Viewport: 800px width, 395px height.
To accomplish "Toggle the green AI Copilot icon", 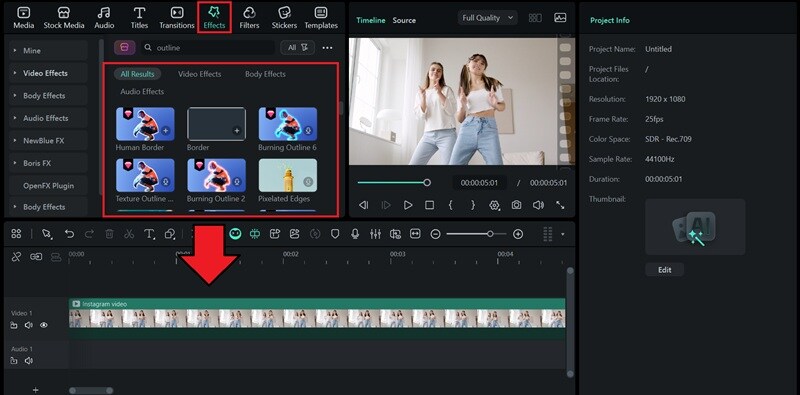I will [235, 234].
